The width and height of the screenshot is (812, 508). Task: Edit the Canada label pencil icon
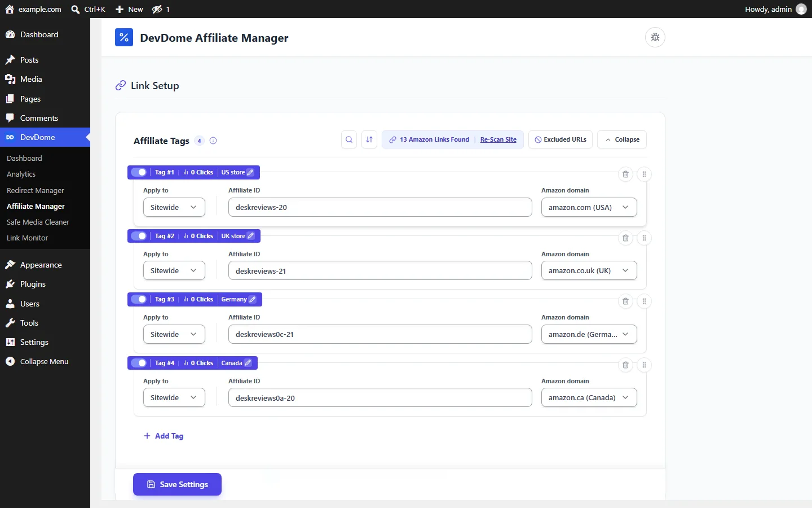tap(248, 363)
